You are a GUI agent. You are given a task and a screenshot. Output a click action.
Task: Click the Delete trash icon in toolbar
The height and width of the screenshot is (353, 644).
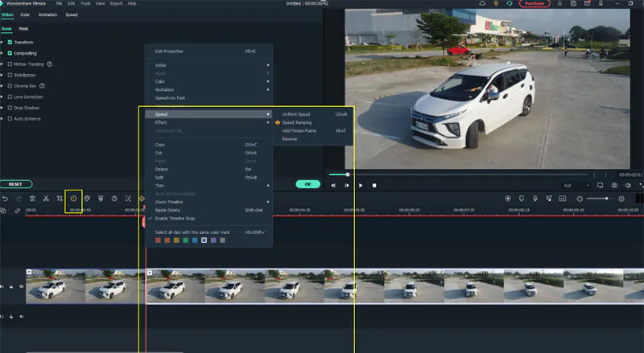(32, 199)
